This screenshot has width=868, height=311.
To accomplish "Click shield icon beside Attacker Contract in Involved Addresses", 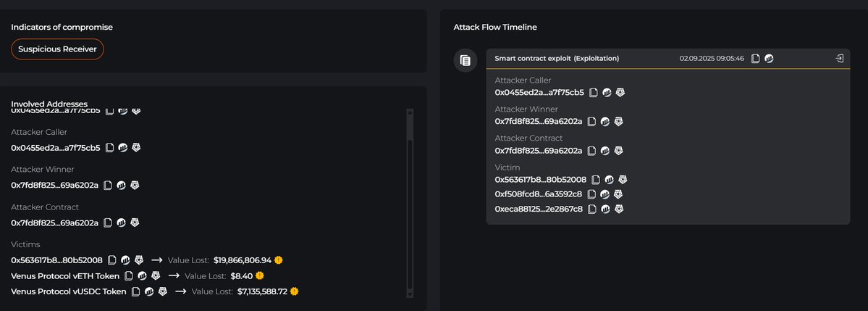I will (135, 223).
